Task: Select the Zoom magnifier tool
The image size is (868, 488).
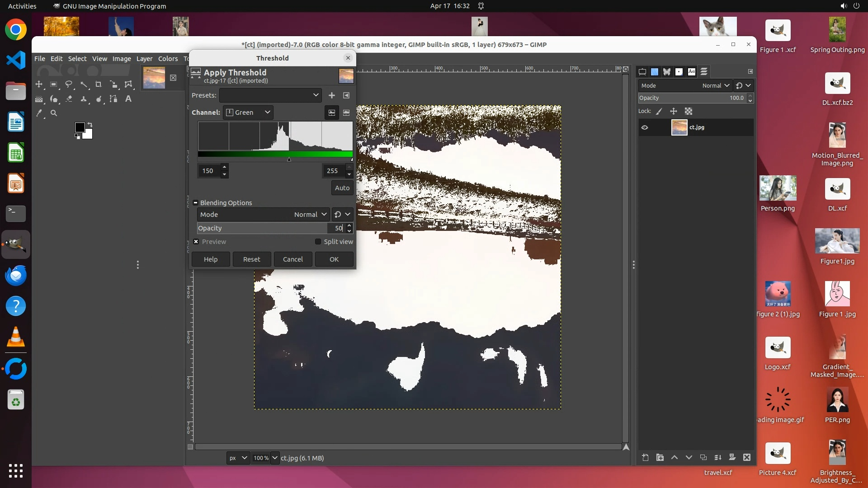Action: (x=54, y=113)
